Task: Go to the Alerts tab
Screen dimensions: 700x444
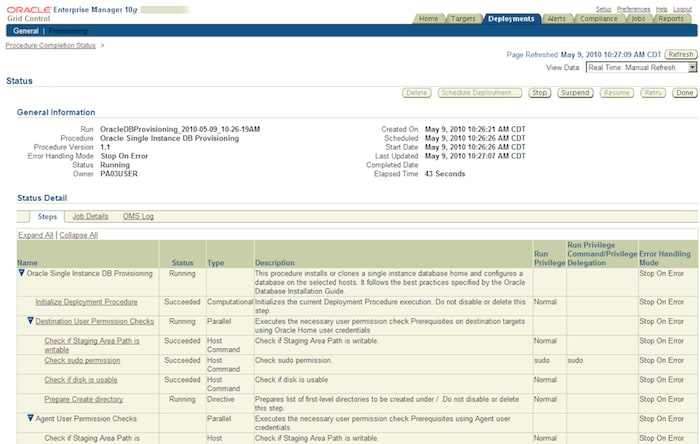Action: tap(556, 19)
